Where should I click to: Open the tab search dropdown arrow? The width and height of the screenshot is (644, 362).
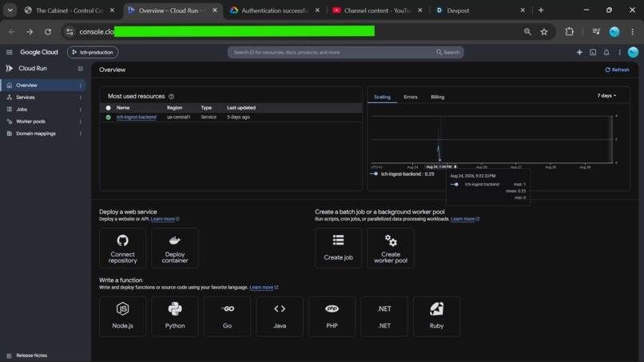10,10
